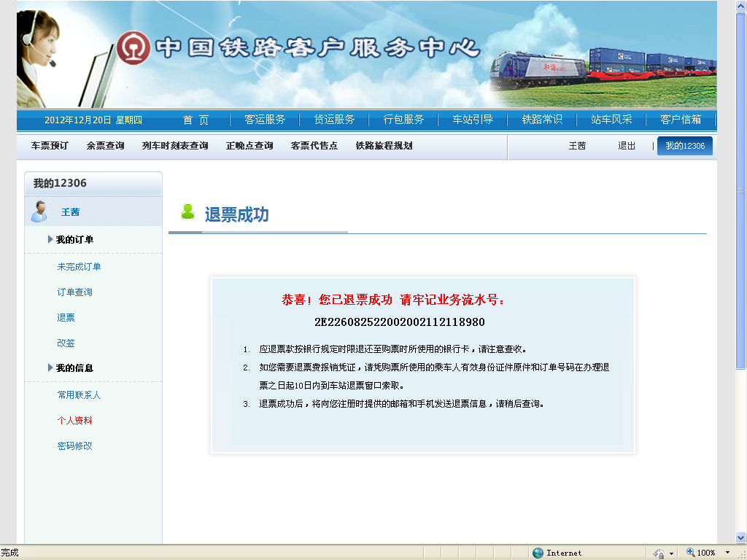Select 列车时刻表查询 in the sub navigation

(175, 146)
